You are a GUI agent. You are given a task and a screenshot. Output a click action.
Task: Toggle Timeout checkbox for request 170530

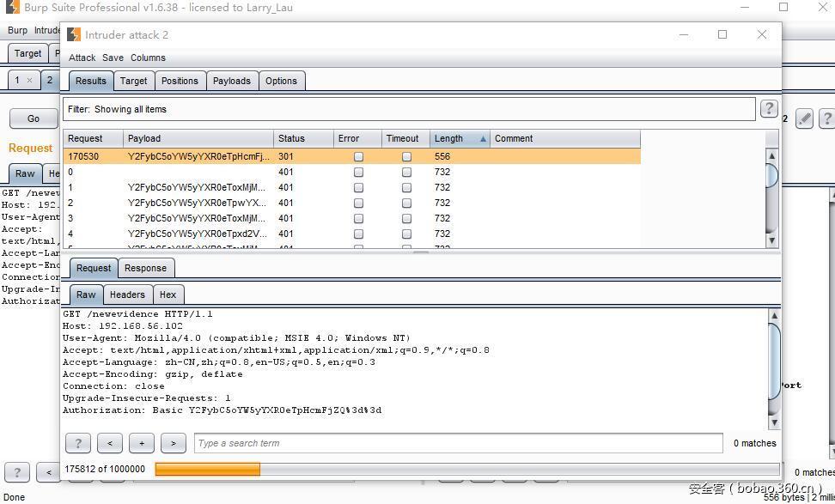(406, 156)
